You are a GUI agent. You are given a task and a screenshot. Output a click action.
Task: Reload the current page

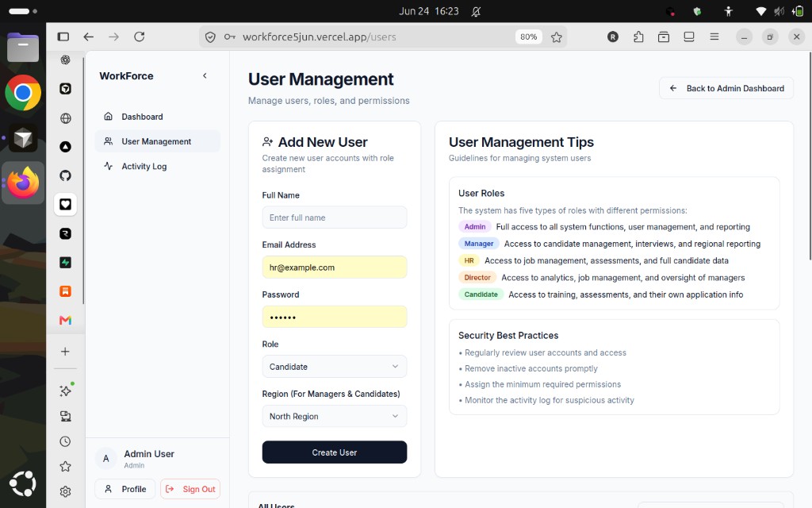coord(140,37)
